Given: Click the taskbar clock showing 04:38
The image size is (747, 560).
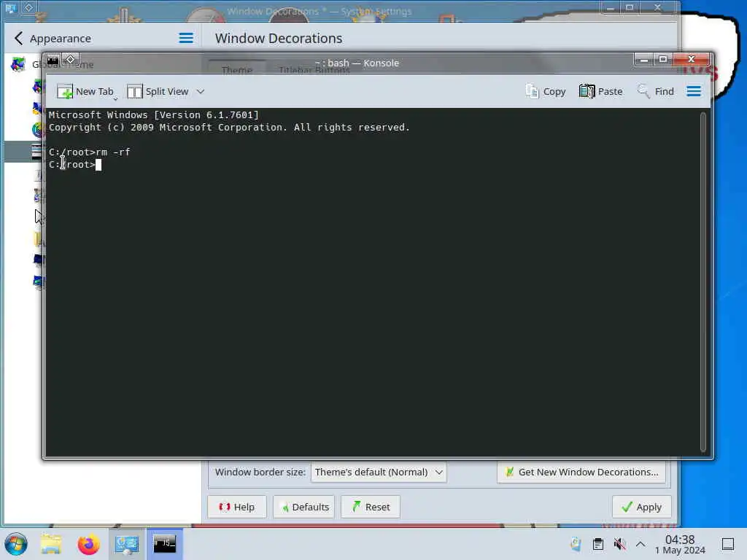Looking at the screenshot, I should 680,544.
